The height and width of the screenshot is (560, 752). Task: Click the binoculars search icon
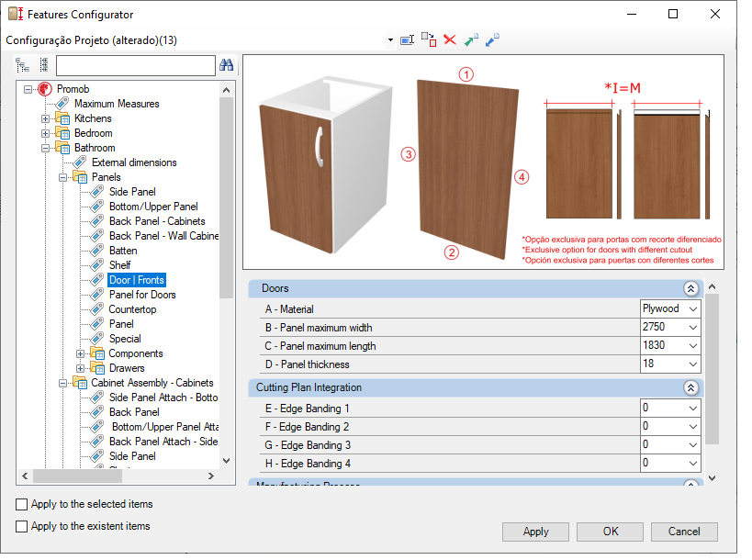pos(227,65)
